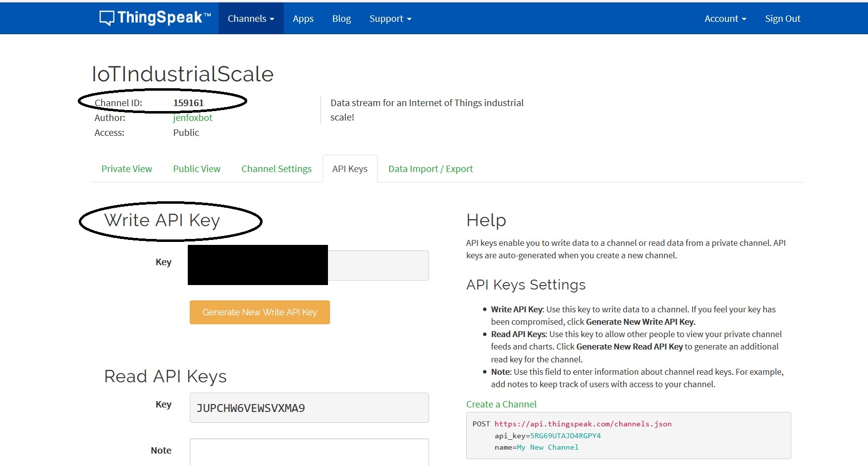Switch to the Private View tab

click(x=127, y=169)
